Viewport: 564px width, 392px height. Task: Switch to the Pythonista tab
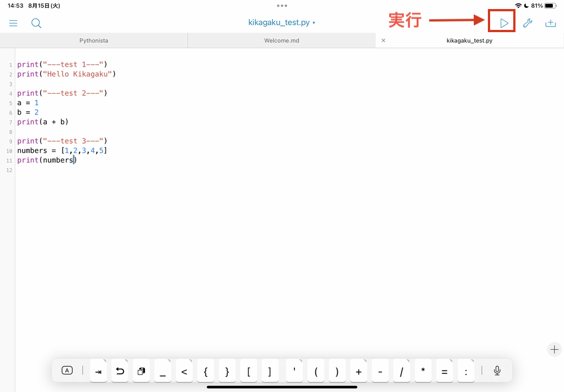(94, 40)
